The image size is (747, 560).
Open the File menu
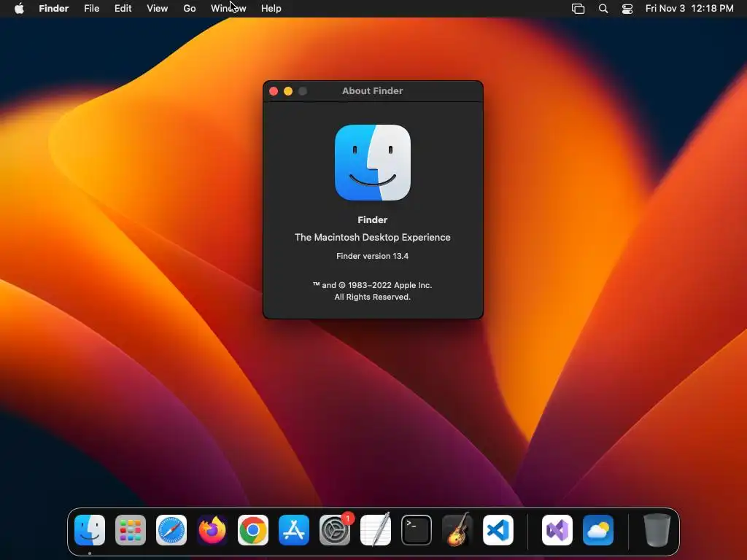91,9
